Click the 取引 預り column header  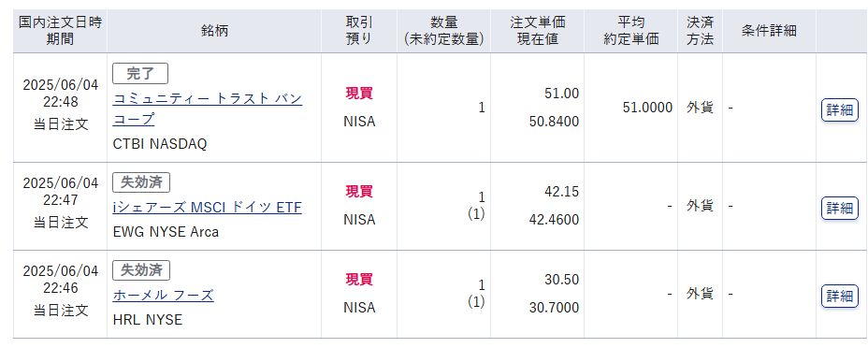point(359,31)
